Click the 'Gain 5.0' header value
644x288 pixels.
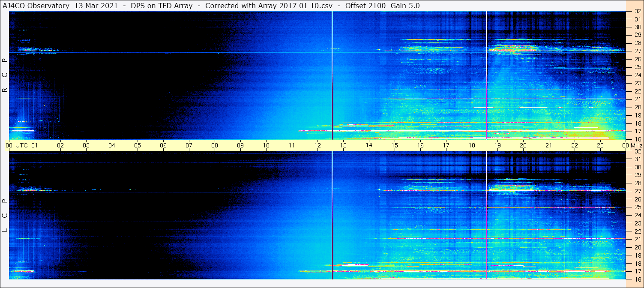pyautogui.click(x=405, y=6)
